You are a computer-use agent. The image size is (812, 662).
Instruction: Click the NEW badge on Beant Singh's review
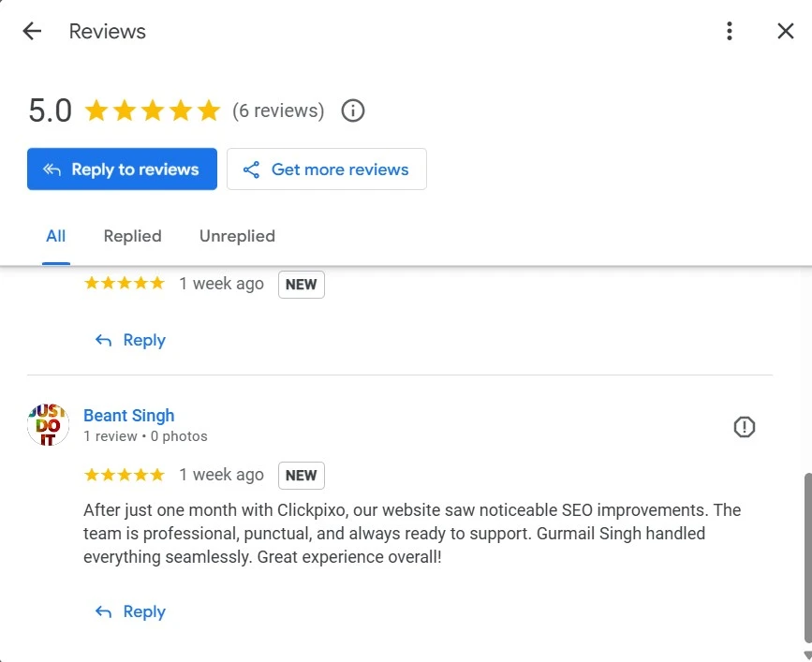point(302,476)
